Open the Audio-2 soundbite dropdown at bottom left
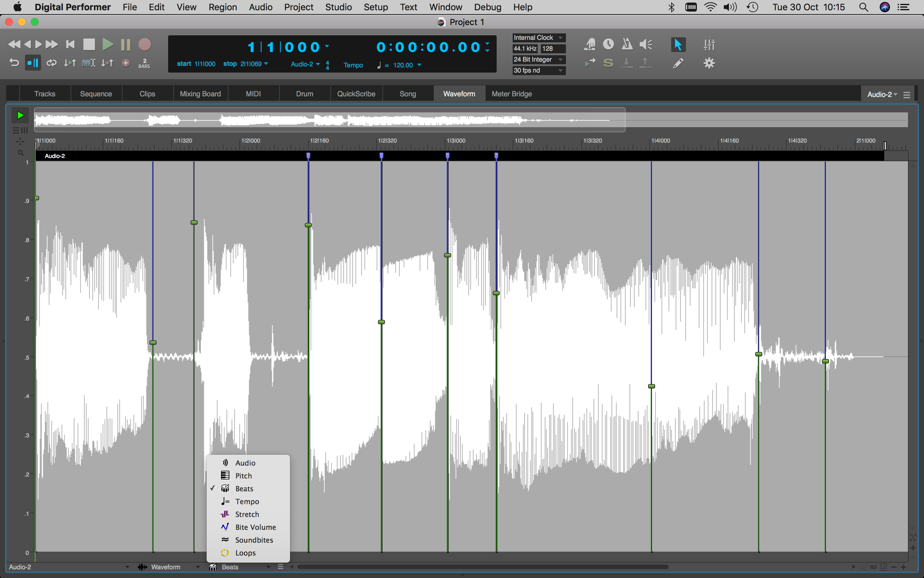 click(x=69, y=567)
